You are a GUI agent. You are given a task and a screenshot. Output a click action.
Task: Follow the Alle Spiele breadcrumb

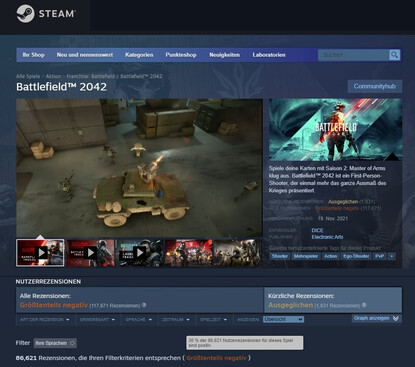tap(28, 76)
